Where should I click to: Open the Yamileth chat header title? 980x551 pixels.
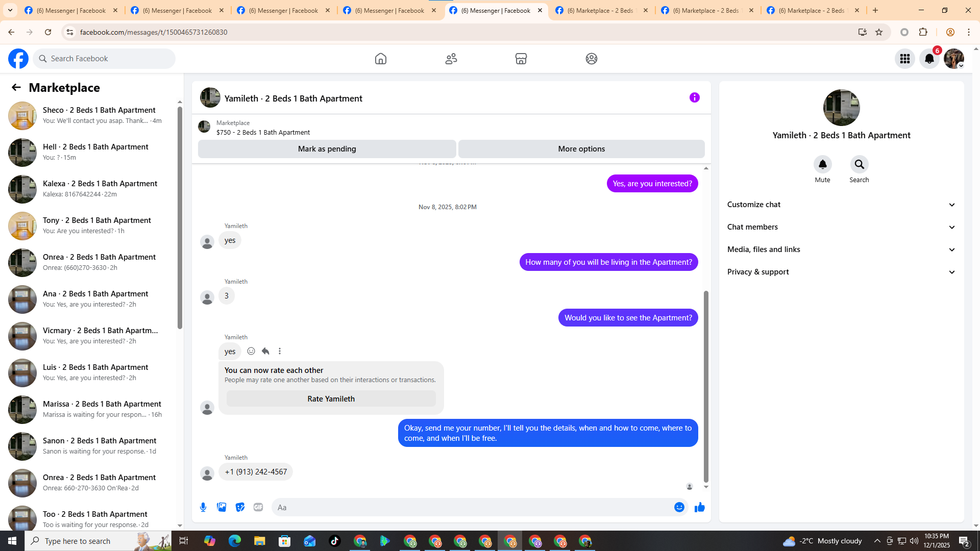point(293,98)
